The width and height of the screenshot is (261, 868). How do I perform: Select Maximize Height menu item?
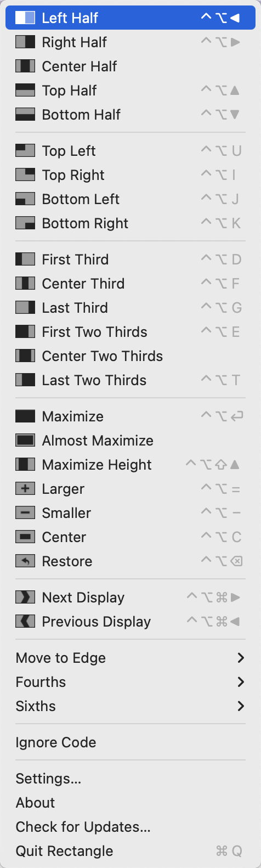tap(130, 465)
